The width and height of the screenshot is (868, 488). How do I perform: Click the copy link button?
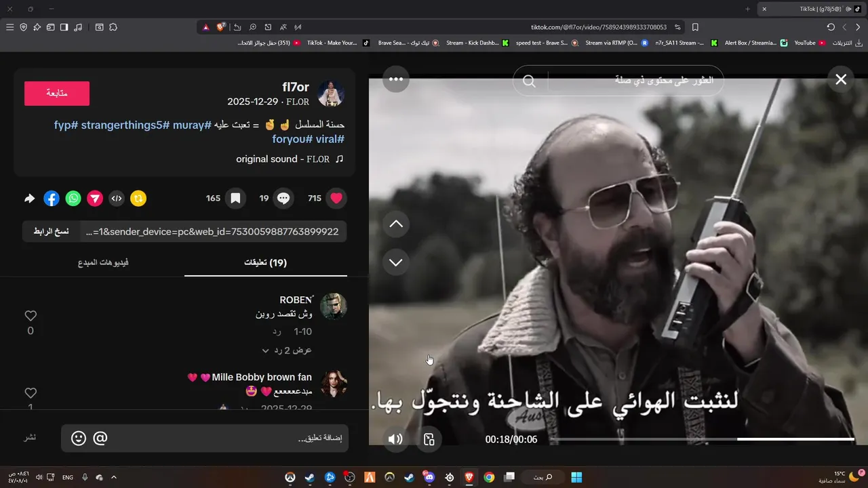point(52,231)
